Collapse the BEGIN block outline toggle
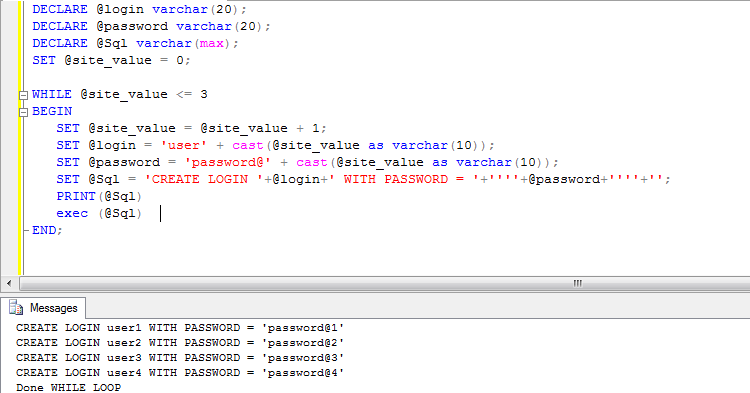750x393 pixels. point(23,112)
